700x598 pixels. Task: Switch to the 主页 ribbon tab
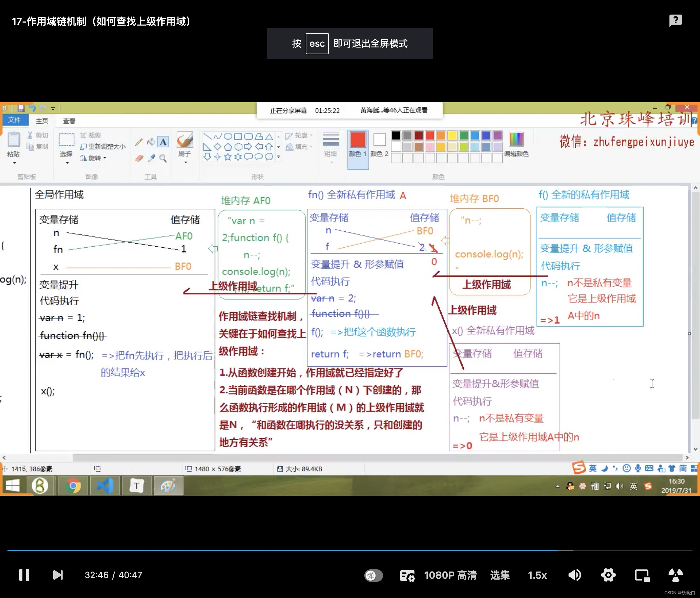[x=42, y=121]
